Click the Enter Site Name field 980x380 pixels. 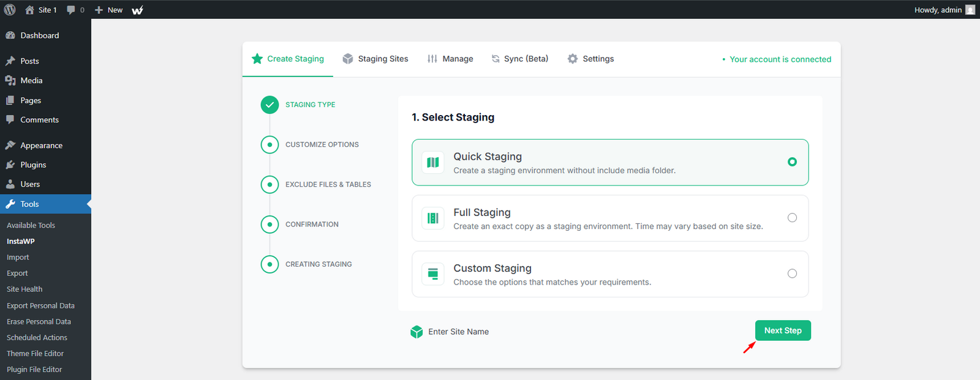pos(458,332)
